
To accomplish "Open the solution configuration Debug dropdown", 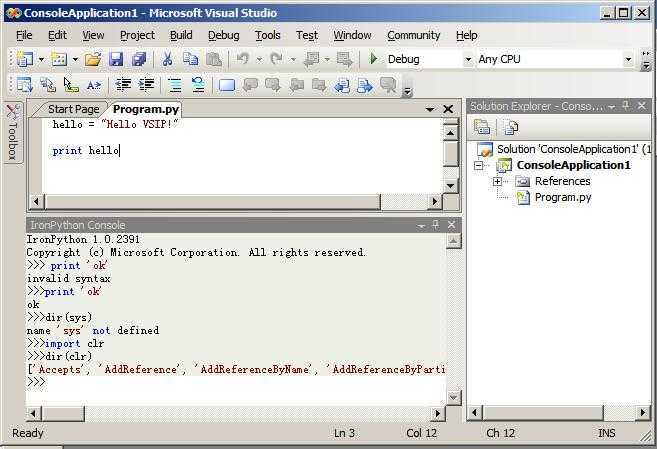I will coord(468,59).
